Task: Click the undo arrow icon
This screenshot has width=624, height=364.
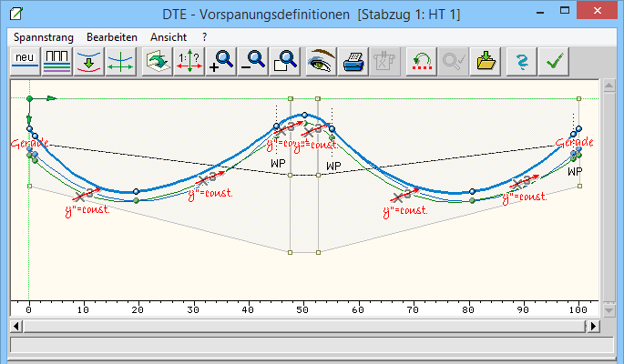Action: [x=421, y=61]
